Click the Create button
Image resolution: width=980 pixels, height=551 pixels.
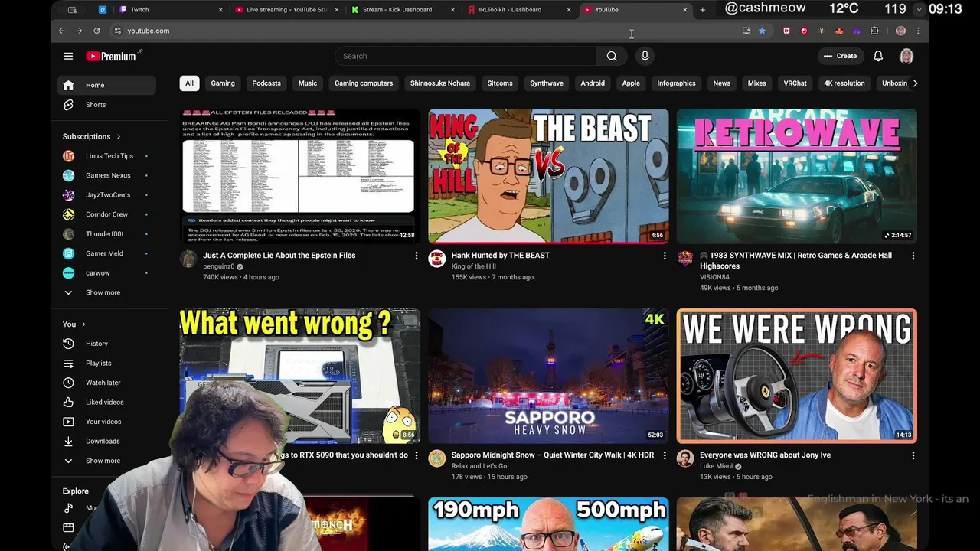pyautogui.click(x=840, y=56)
